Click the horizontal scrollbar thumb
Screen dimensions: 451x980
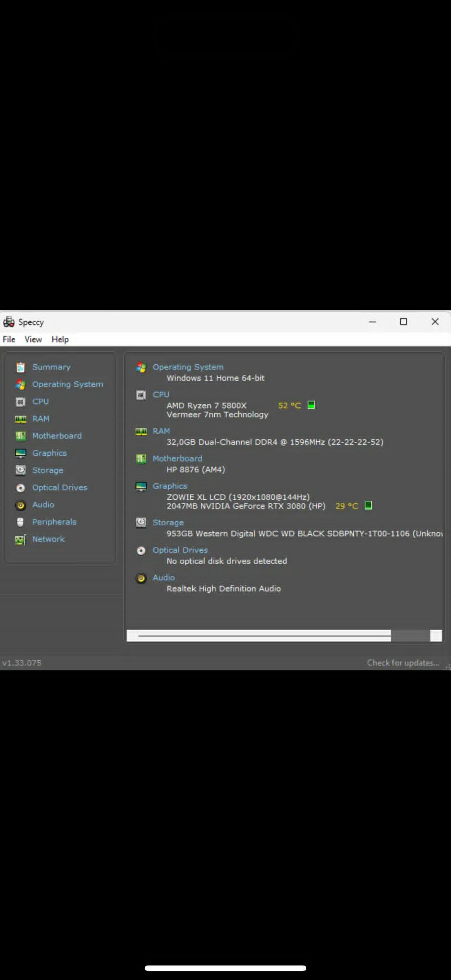click(264, 635)
